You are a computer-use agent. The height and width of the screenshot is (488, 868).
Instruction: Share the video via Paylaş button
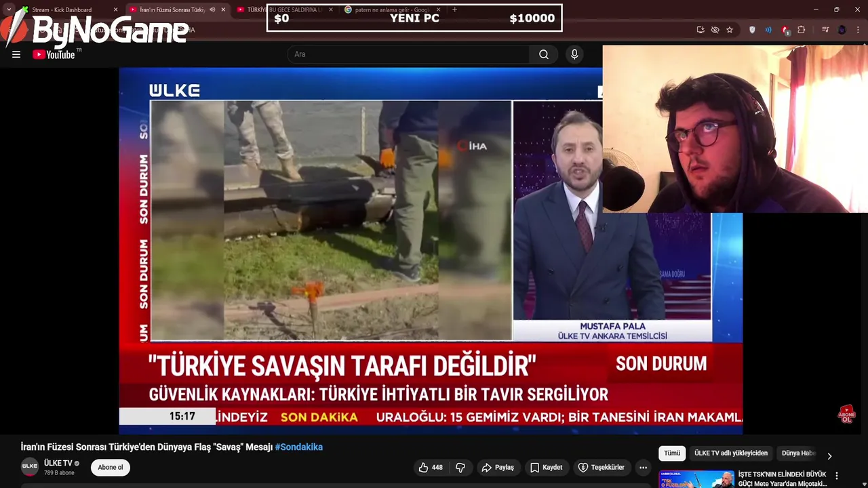[x=498, y=468]
